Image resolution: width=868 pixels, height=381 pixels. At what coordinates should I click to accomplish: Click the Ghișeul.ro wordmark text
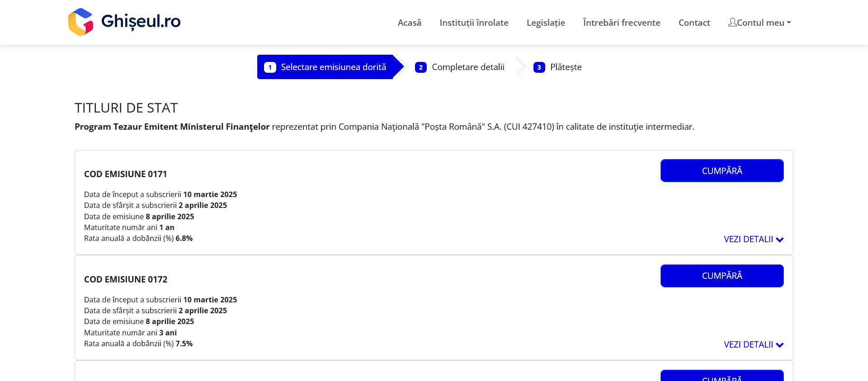pyautogui.click(x=141, y=21)
